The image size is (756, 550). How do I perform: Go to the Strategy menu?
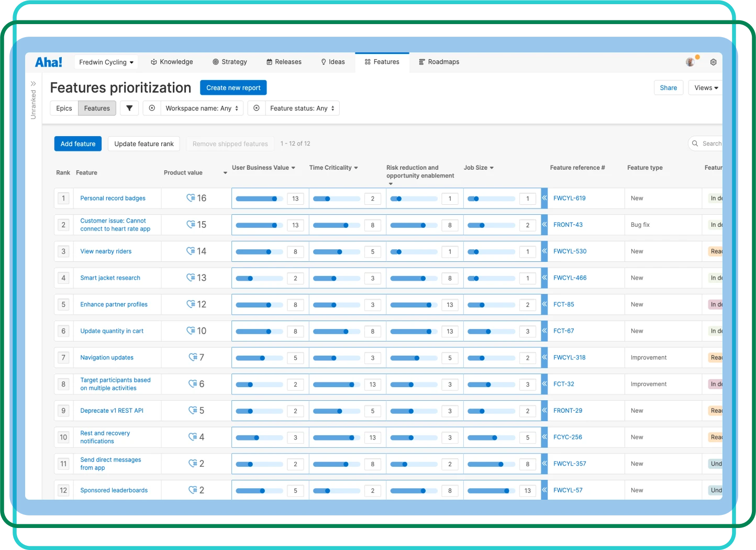click(229, 62)
